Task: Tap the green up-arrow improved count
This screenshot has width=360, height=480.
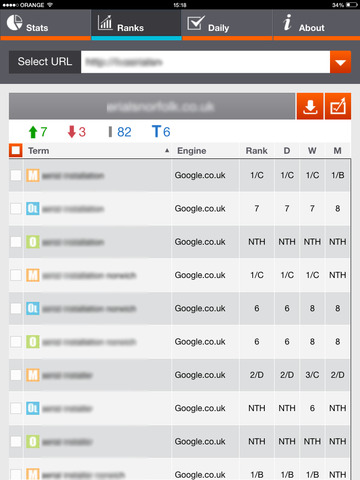Action: click(x=38, y=132)
